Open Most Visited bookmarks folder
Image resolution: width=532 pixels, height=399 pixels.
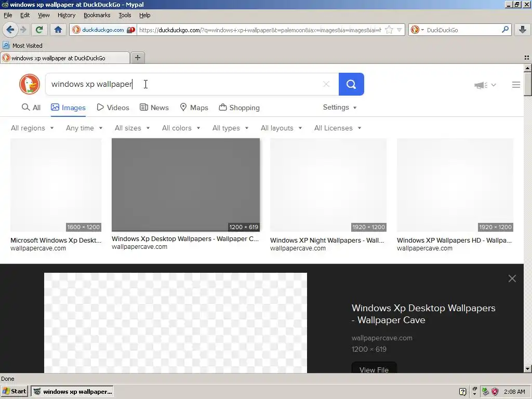[23, 46]
